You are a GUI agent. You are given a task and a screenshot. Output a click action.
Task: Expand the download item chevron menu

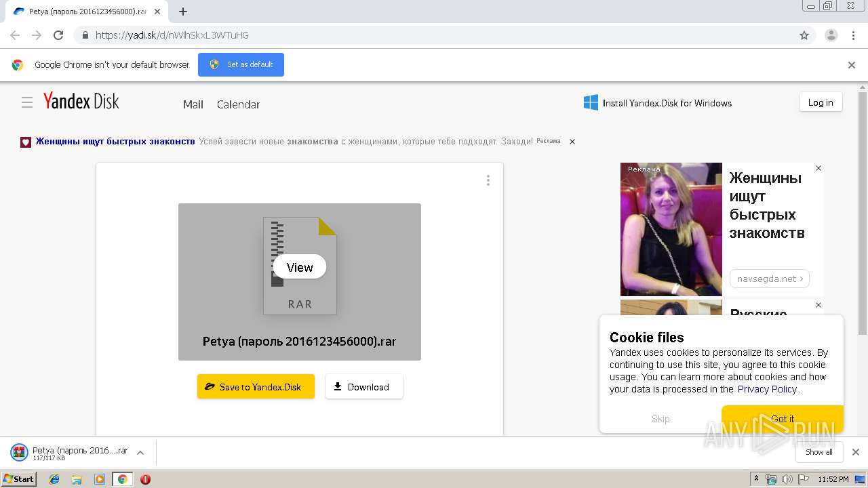140,453
